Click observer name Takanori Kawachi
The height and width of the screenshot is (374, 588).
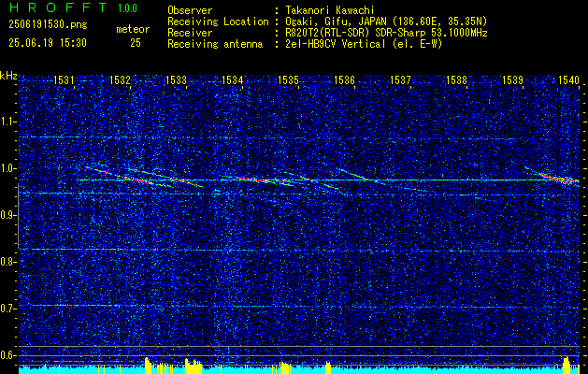point(330,10)
